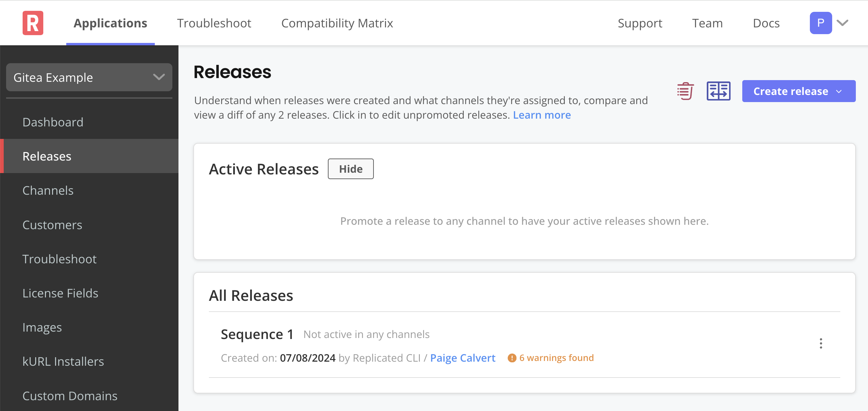Navigate to Channels sidebar item
Screen dimensions: 868x411
pyautogui.click(x=48, y=191)
